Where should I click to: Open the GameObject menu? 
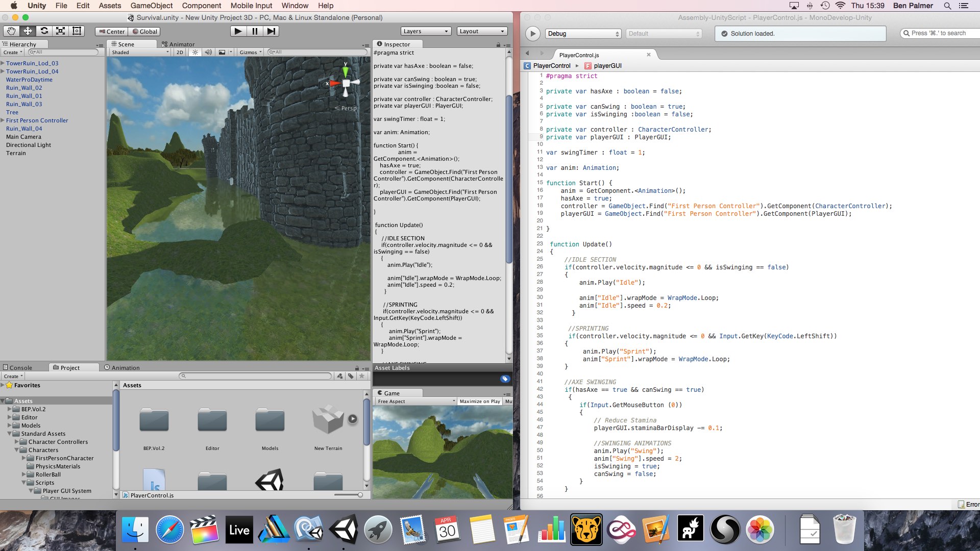[x=151, y=6]
